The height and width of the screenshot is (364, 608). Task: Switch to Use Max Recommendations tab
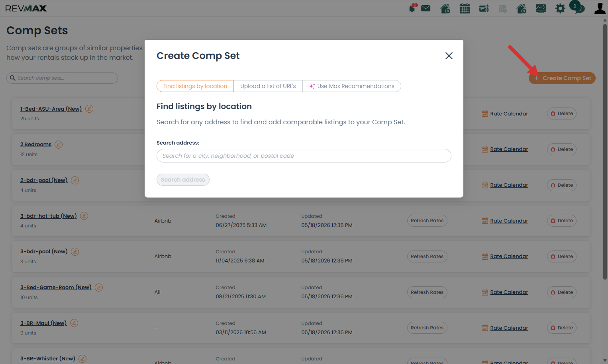[352, 86]
